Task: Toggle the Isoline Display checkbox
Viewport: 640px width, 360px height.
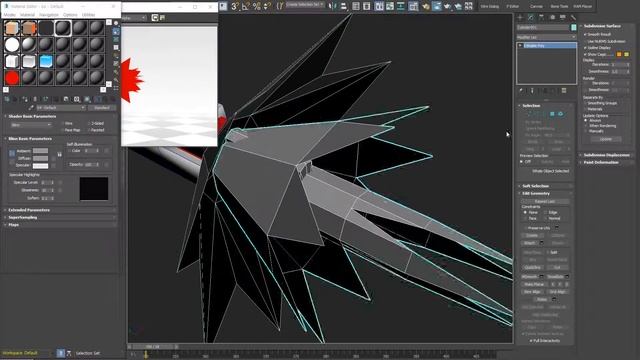Action: click(x=586, y=48)
